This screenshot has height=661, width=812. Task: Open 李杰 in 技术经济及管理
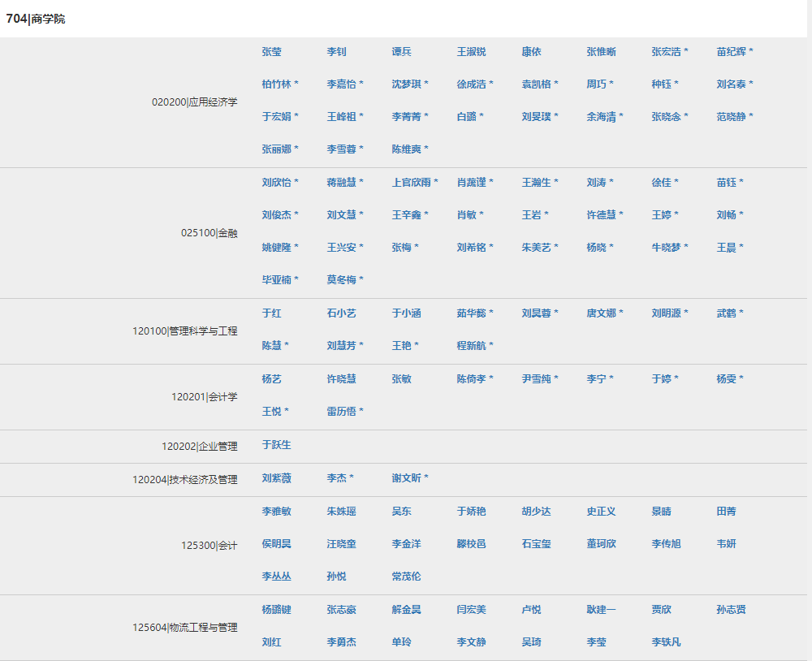point(336,478)
